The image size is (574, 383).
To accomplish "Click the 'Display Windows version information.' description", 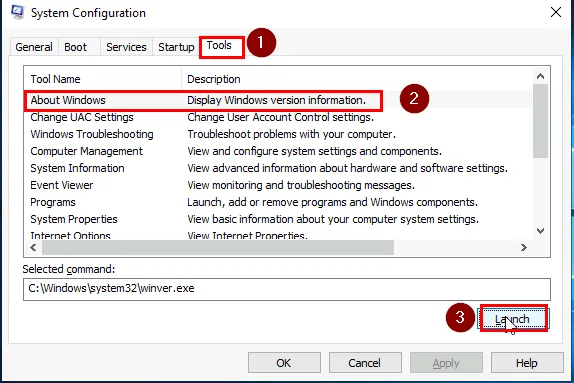I will point(276,100).
